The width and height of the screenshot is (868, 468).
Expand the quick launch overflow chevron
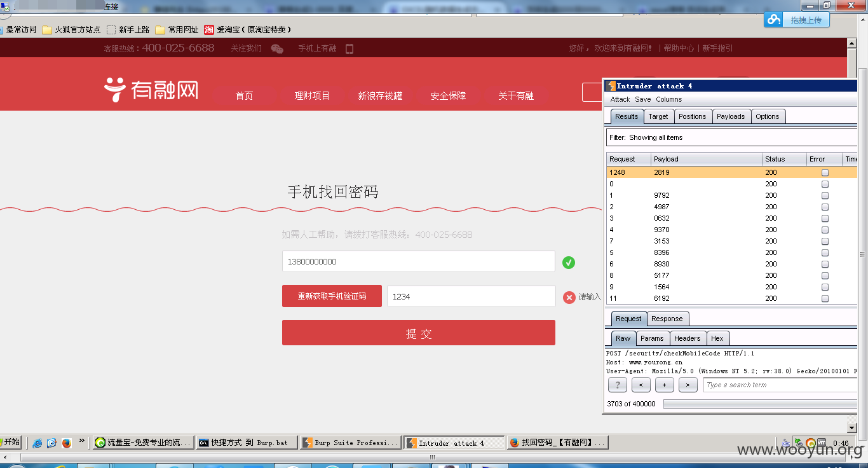pos(82,441)
